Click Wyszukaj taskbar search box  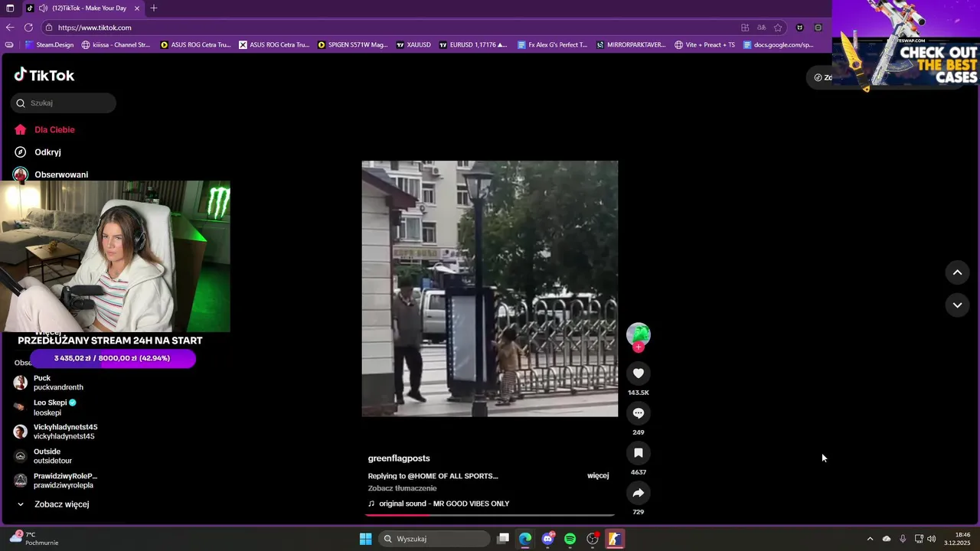435,539
